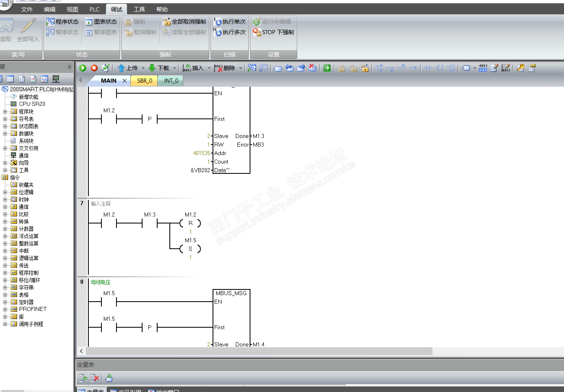
Task: Click the 上传 upload arrow icon
Action: point(121,68)
